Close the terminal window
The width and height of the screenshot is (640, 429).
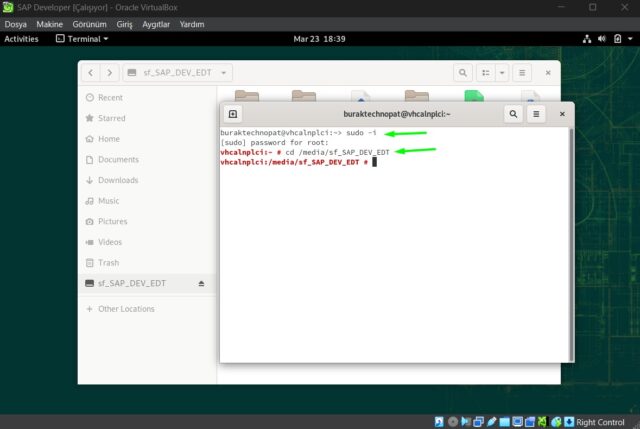click(562, 114)
